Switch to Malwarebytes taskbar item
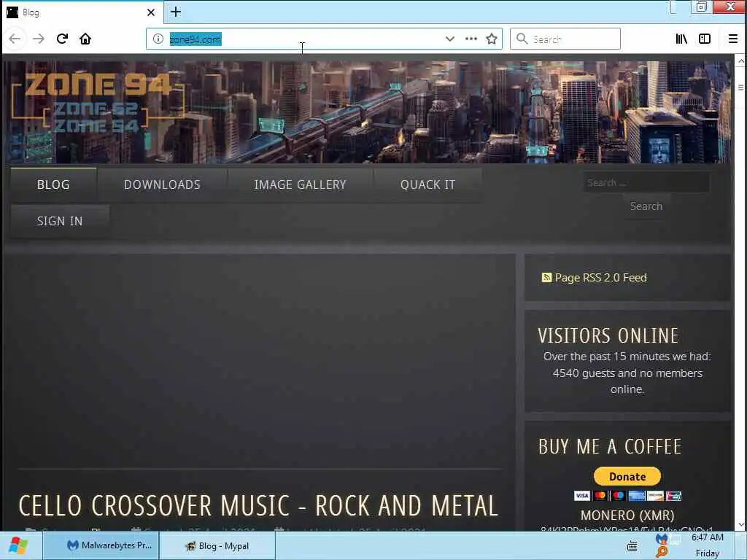Screen dimensions: 747x560 (101, 545)
